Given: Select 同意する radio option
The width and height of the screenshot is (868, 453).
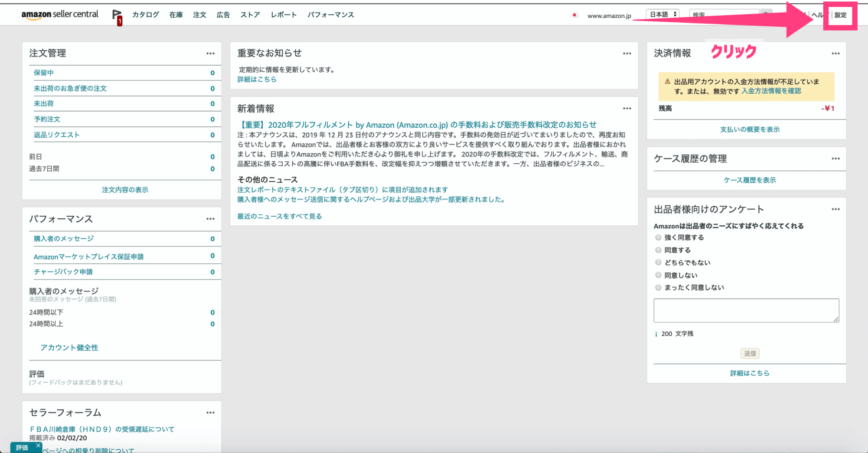Looking at the screenshot, I should click(x=658, y=250).
